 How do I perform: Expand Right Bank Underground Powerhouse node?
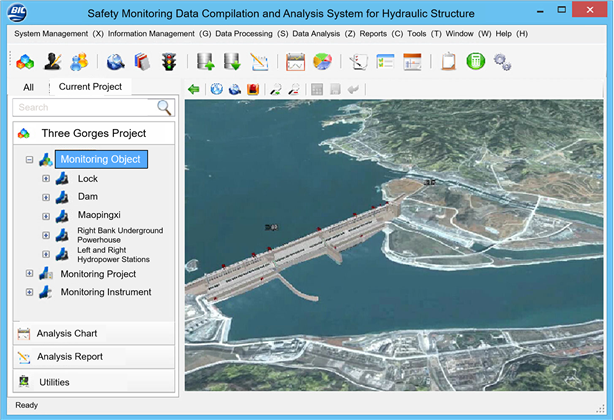point(46,235)
